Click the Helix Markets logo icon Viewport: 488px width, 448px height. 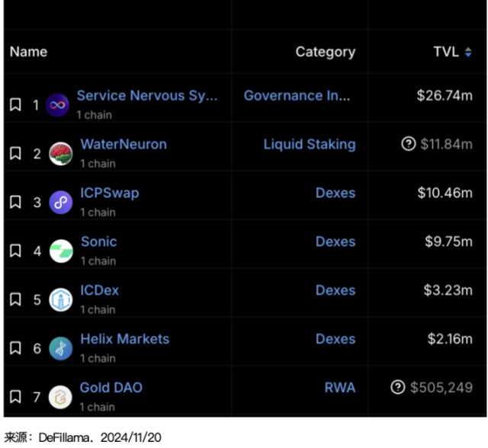point(61,349)
